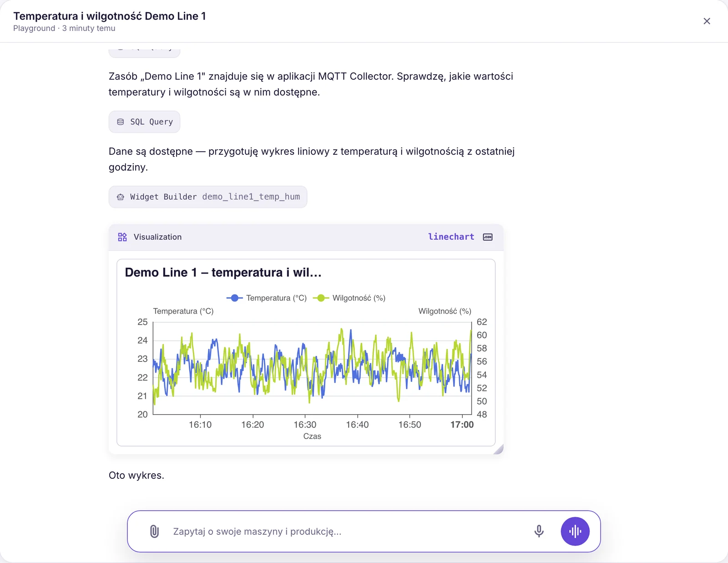Close the conversation dialog with X
This screenshot has height=563, width=728.
point(707,21)
